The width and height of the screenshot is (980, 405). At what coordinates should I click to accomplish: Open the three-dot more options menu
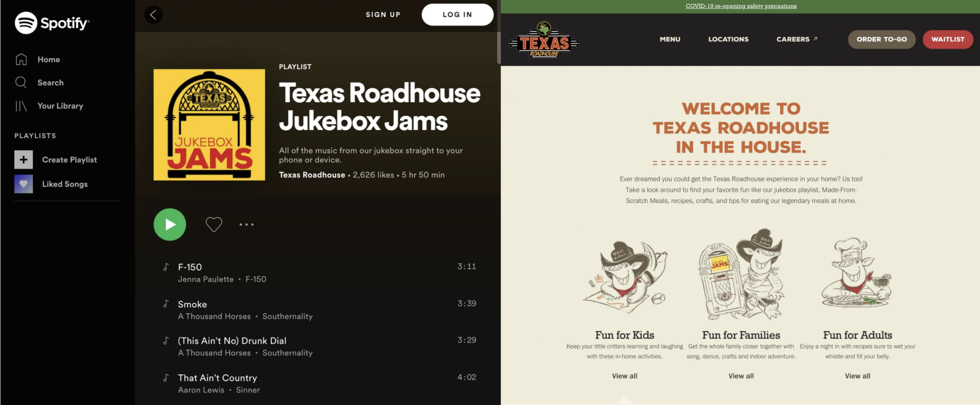(x=247, y=224)
